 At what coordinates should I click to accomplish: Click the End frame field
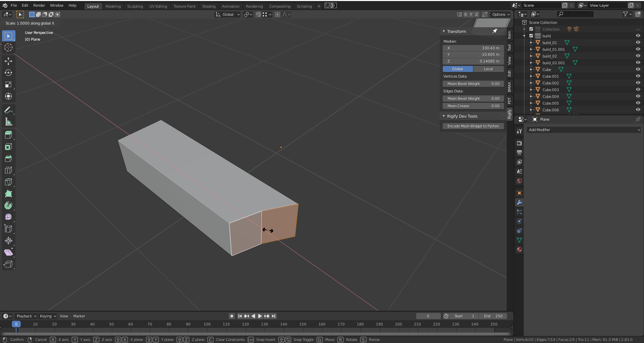pyautogui.click(x=493, y=316)
